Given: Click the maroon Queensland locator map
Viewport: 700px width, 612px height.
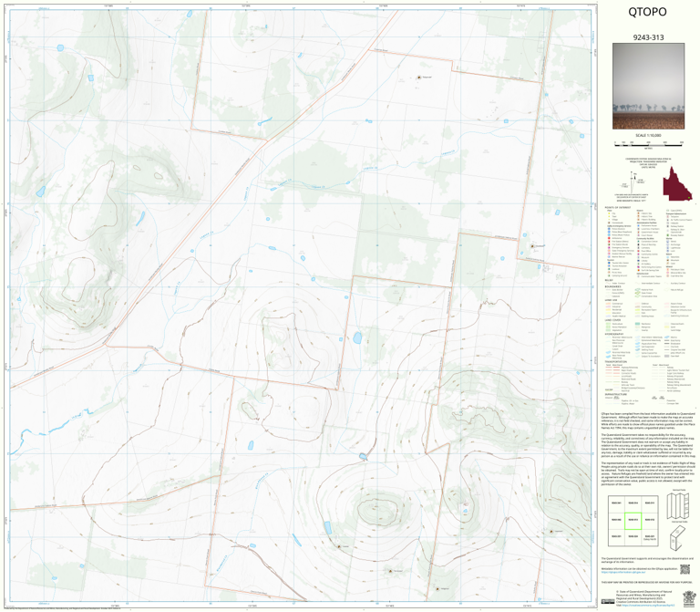Looking at the screenshot, I should pyautogui.click(x=677, y=184).
